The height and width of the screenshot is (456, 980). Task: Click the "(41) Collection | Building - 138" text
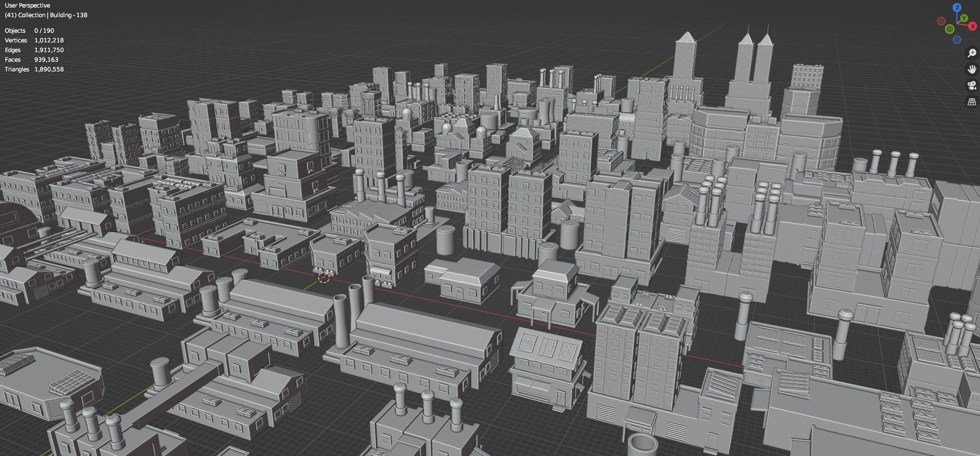point(46,15)
